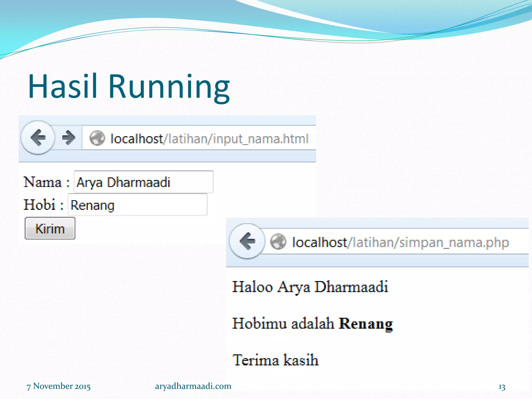This screenshot has height=399, width=532.
Task: Click back arrow in input_nama.html browser
Action: coord(38,138)
